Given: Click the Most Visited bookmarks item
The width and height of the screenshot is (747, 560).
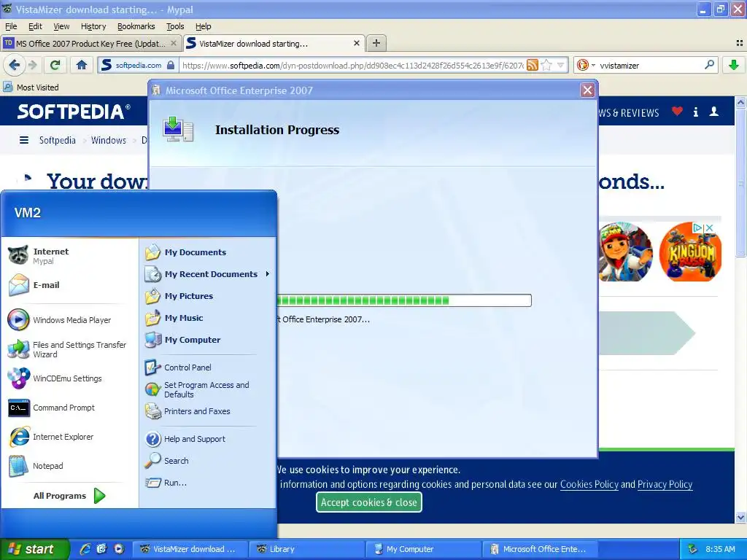Looking at the screenshot, I should [31, 87].
